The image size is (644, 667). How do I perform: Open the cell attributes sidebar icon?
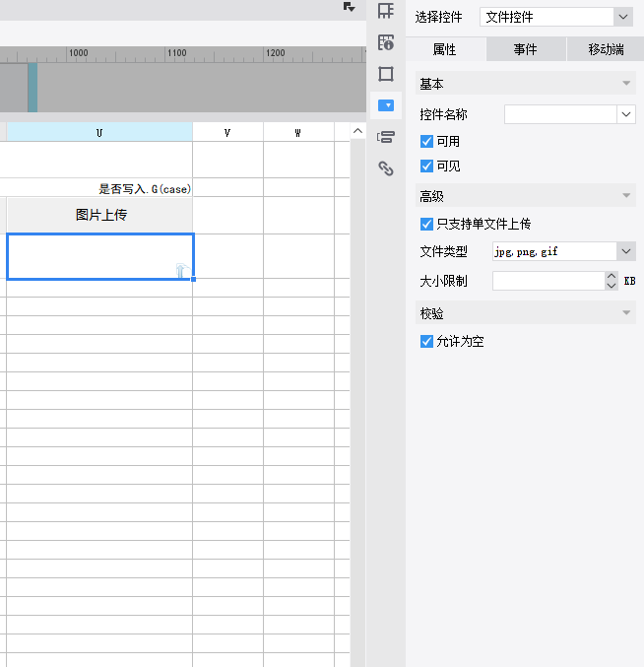tap(386, 11)
